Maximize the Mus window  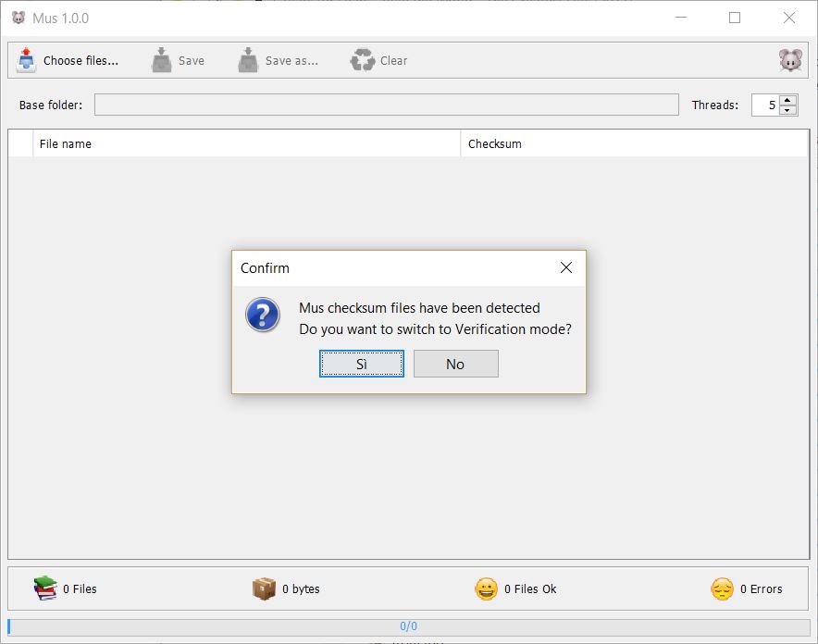point(735,18)
